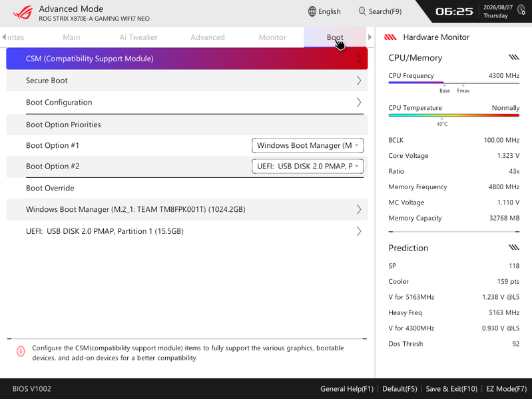The width and height of the screenshot is (532, 399).
Task: Click the BIOS V1002 version text
Action: coord(32,389)
